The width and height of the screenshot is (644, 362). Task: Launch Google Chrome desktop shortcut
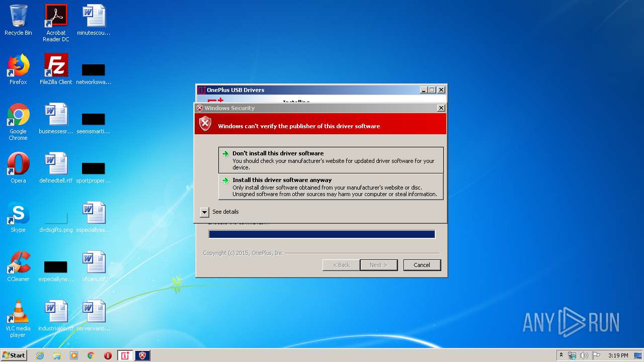click(18, 122)
